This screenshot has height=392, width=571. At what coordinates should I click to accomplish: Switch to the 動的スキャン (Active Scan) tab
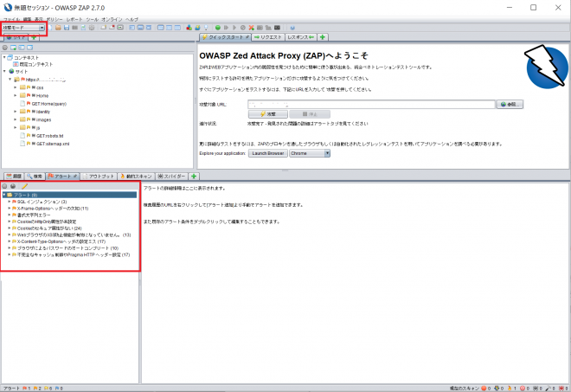coord(136,177)
